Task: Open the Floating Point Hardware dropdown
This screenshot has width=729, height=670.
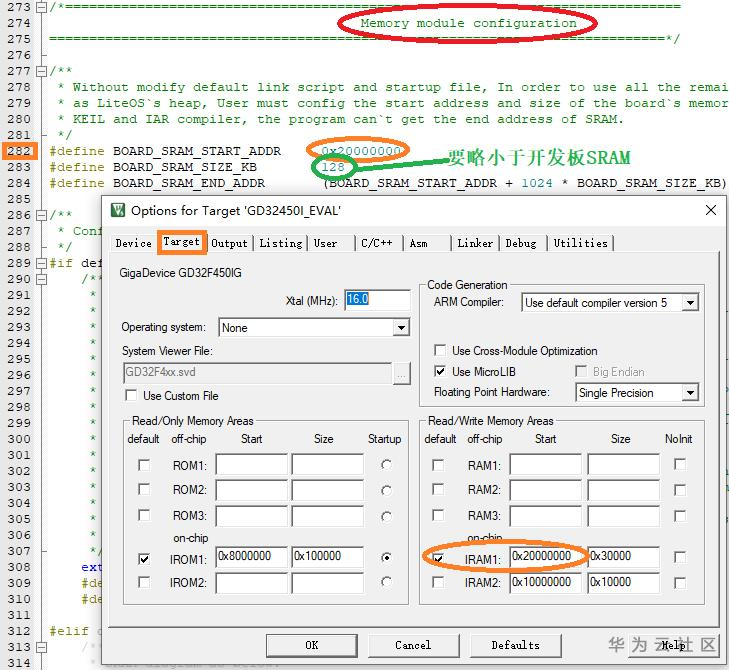Action: (x=690, y=393)
